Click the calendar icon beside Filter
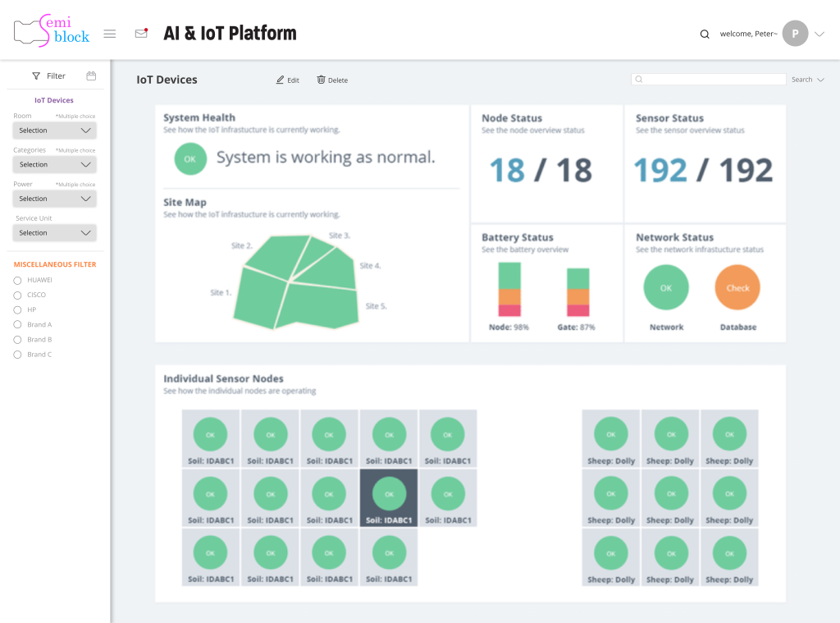This screenshot has width=840, height=623. coord(92,76)
